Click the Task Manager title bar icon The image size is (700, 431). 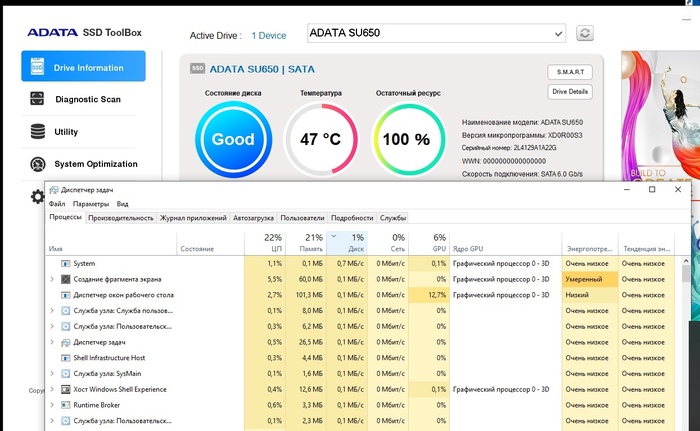[x=53, y=189]
